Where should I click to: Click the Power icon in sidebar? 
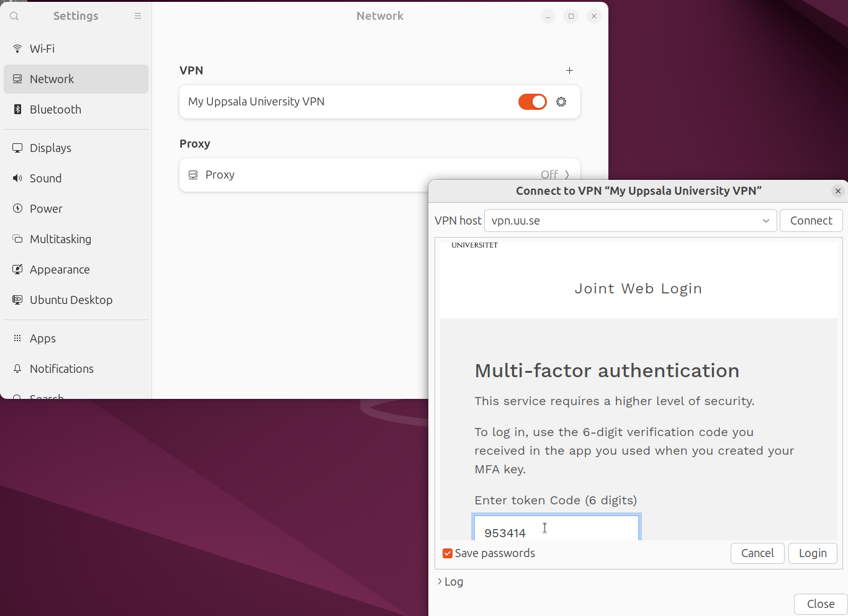point(17,208)
